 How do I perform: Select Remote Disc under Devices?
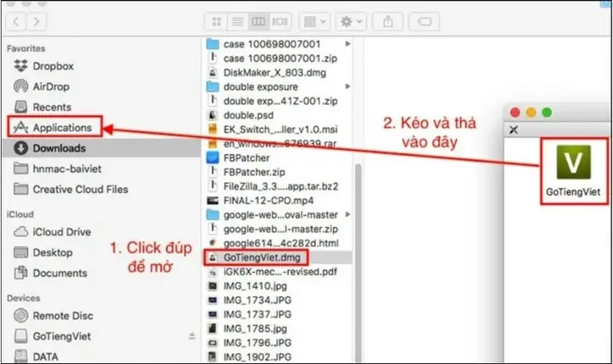coord(62,316)
